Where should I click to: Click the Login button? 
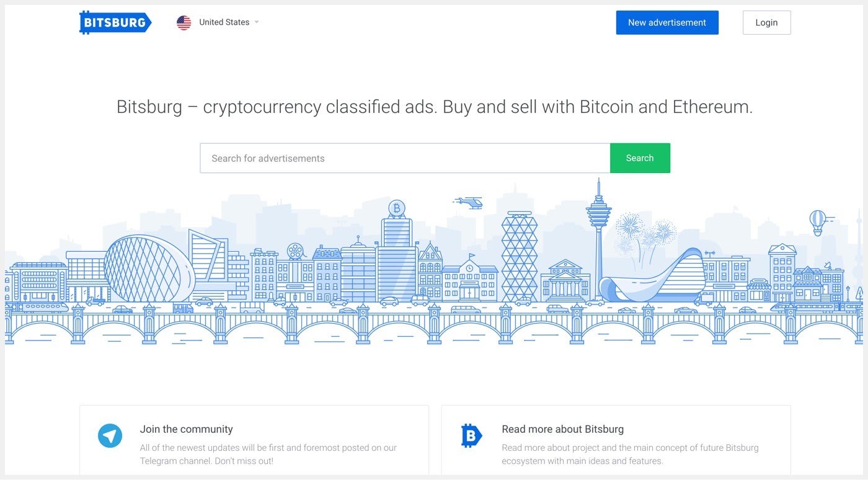766,22
